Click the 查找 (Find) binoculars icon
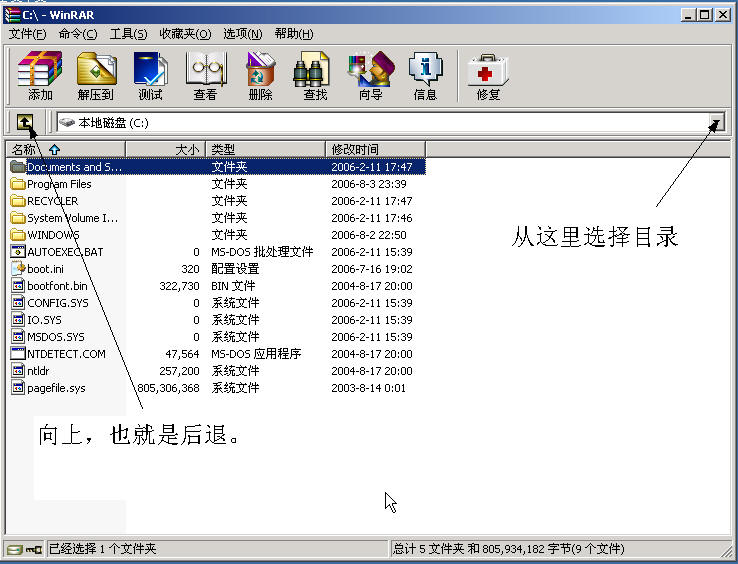This screenshot has height=564, width=738. click(311, 69)
